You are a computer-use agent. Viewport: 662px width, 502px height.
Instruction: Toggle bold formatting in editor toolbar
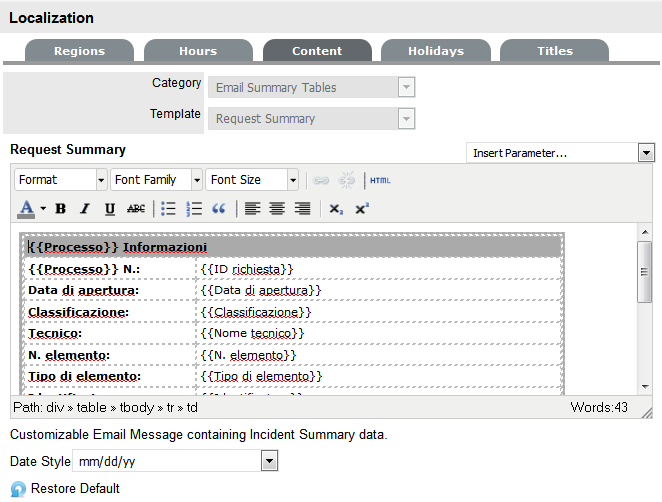coord(60,209)
